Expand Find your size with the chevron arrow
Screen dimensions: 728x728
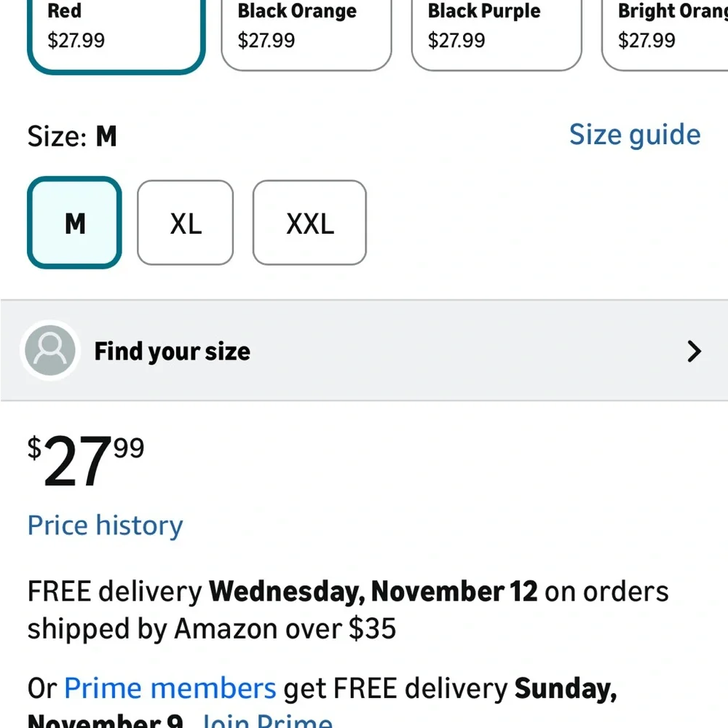click(694, 352)
